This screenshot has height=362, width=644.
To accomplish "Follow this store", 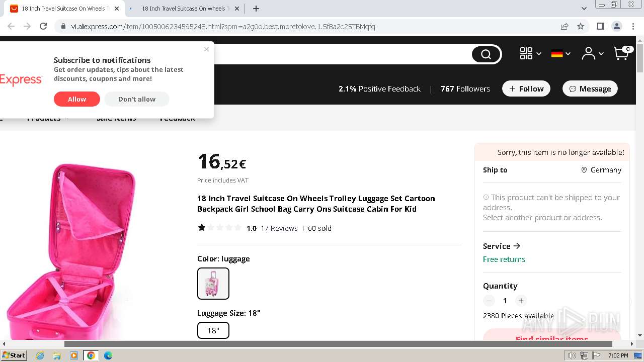I will tap(526, 88).
